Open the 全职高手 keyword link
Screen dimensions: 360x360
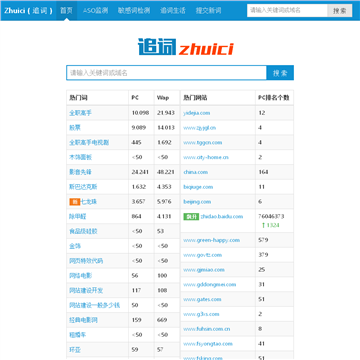click(80, 113)
